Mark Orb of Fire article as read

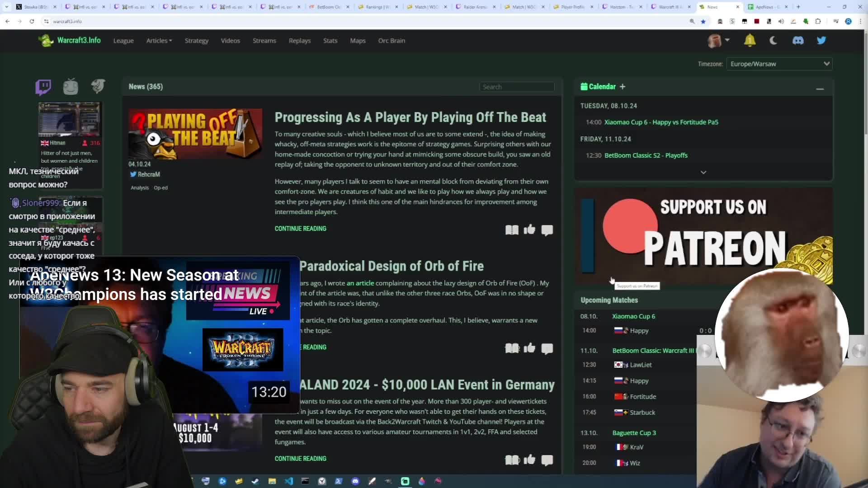(512, 348)
